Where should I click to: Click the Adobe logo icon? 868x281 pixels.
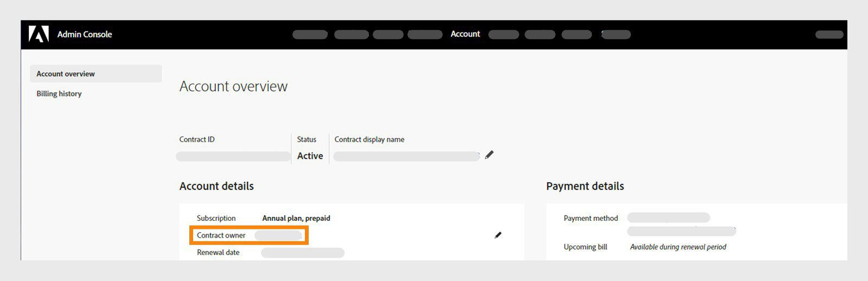pos(39,34)
